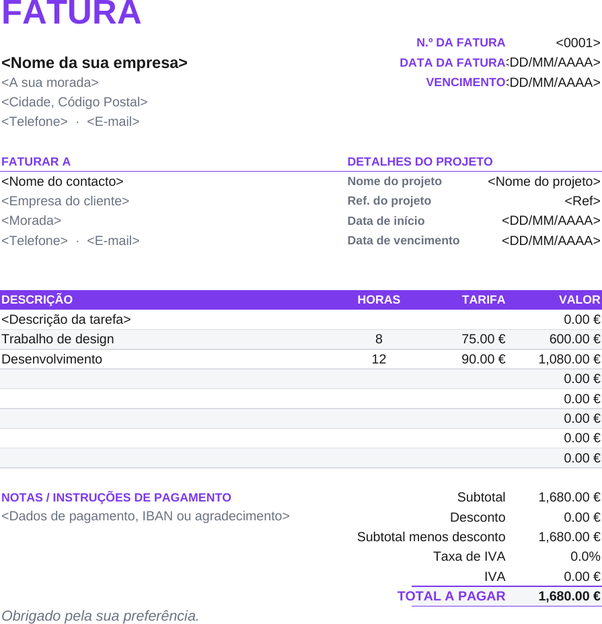The height and width of the screenshot is (624, 602).
Task: Select the 1,080.00 € amount cell
Action: (x=569, y=359)
